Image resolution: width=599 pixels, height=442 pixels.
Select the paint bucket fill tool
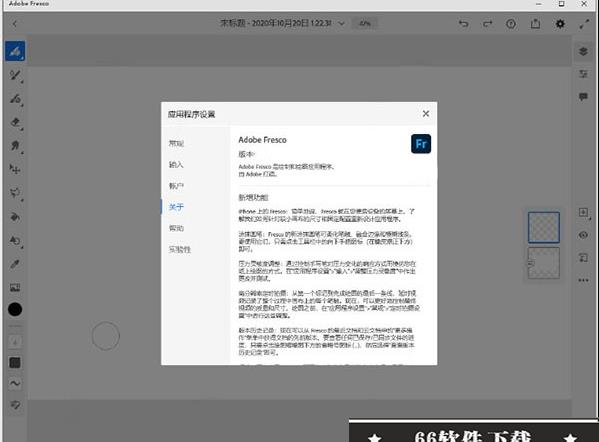point(15,217)
